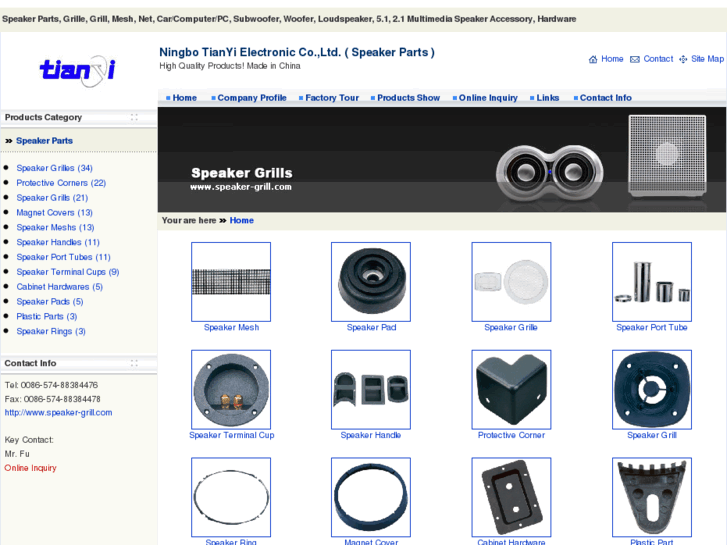The width and height of the screenshot is (727, 545).
Task: Open Speaker Grills (21) category
Action: (x=52, y=198)
